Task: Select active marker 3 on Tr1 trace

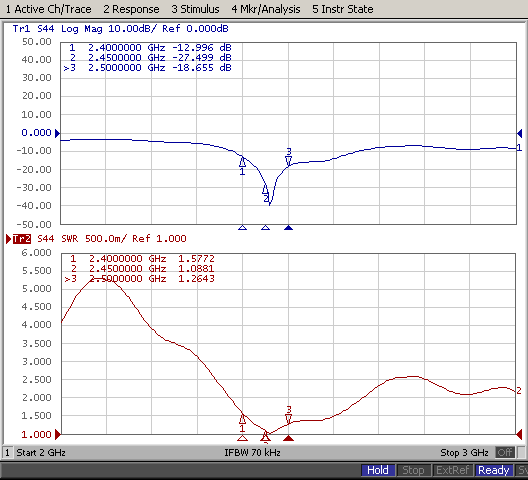Action: click(x=289, y=161)
